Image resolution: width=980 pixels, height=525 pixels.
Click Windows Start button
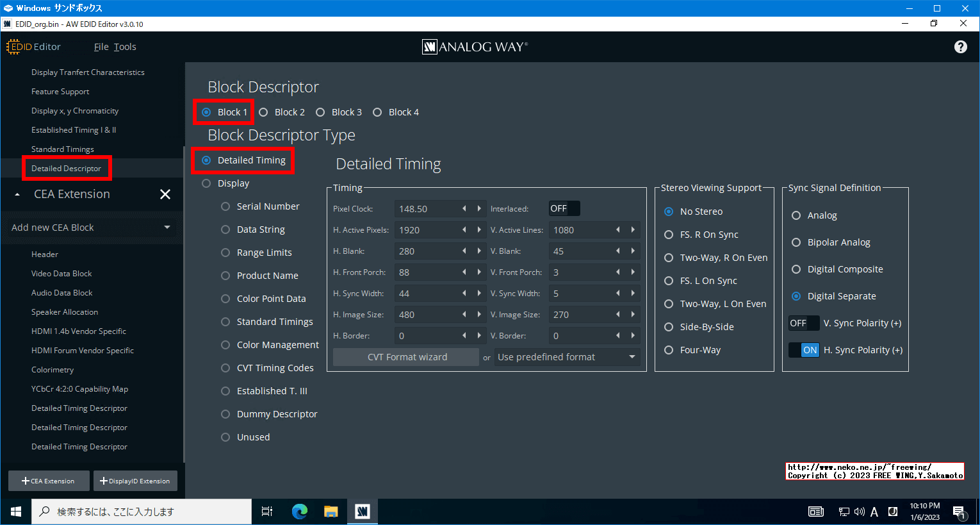(15, 512)
